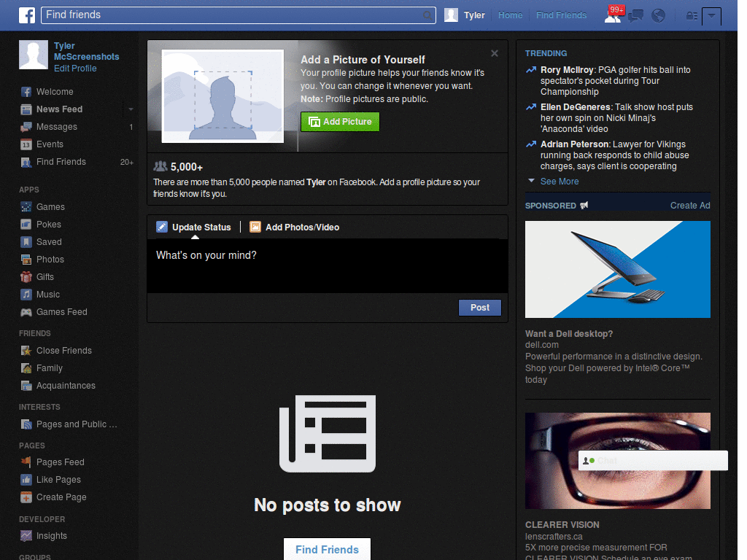Click the Dell desktop ad image
747x560 pixels.
coord(617,269)
